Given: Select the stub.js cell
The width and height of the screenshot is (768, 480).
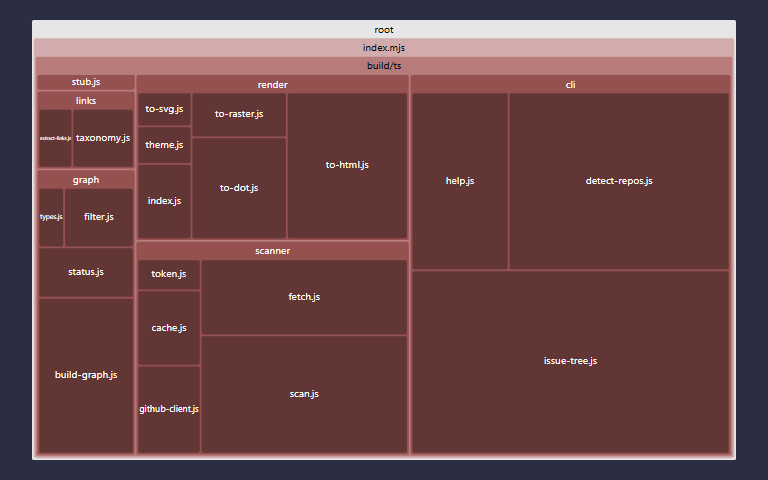Looking at the screenshot, I should tap(86, 82).
